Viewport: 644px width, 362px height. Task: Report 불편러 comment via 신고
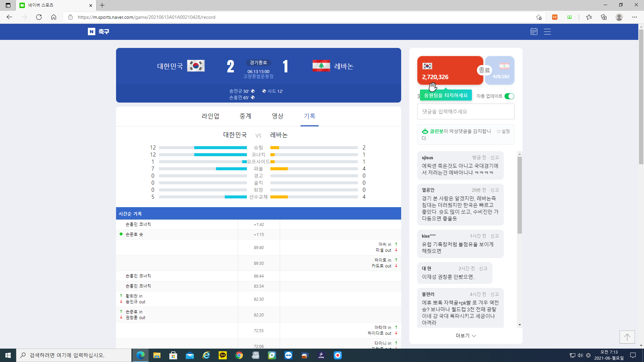click(x=495, y=294)
